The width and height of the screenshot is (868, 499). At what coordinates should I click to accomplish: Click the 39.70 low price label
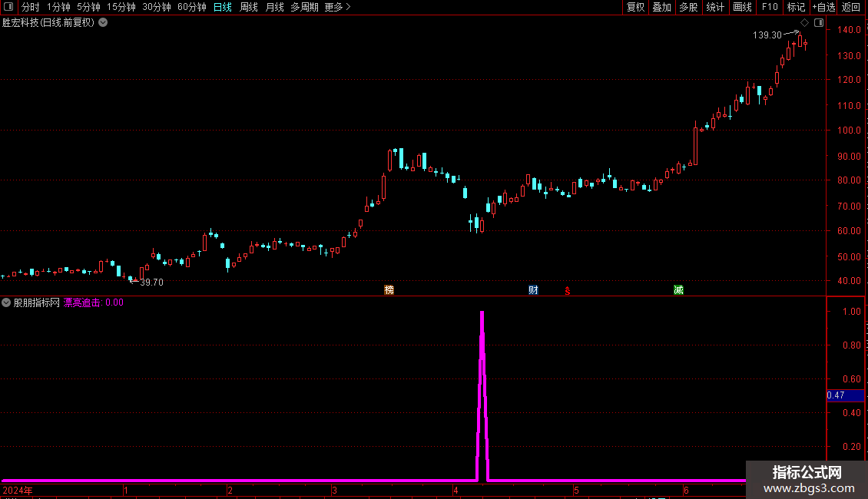coord(151,283)
